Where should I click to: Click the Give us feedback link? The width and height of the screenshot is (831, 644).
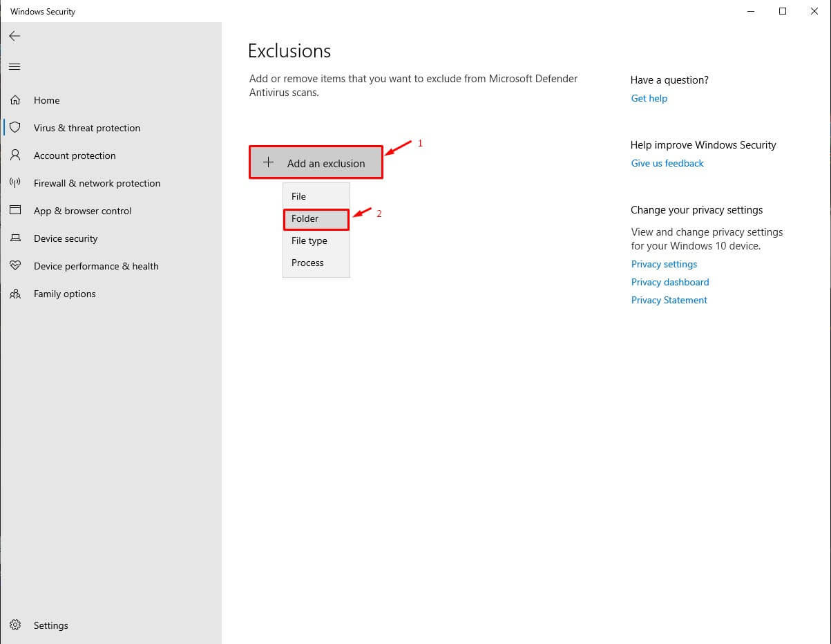[x=667, y=163]
